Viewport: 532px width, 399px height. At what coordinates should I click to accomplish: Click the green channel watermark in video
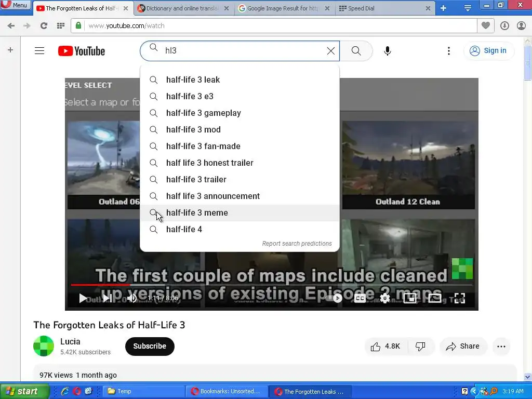[x=462, y=269]
